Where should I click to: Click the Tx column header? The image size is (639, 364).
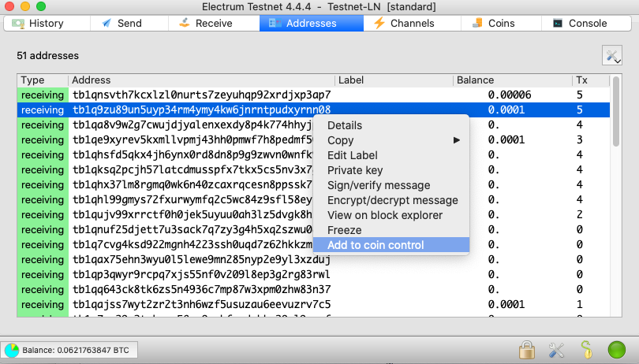(x=591, y=80)
